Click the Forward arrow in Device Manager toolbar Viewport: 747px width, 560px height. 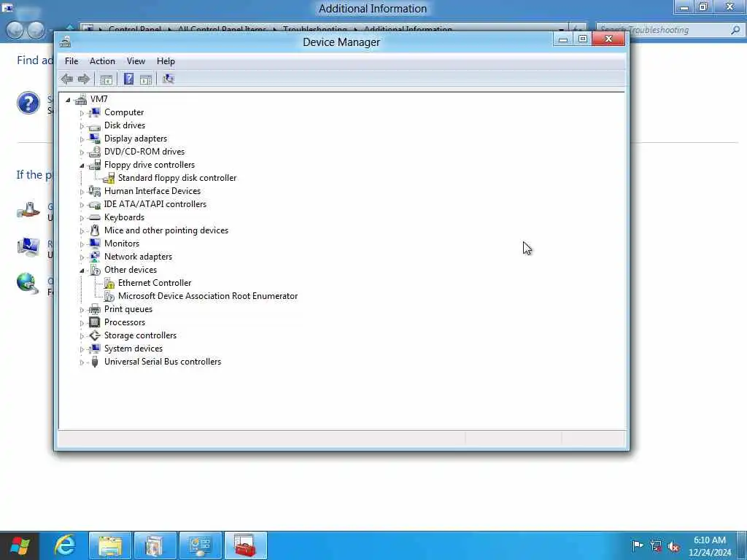point(84,79)
